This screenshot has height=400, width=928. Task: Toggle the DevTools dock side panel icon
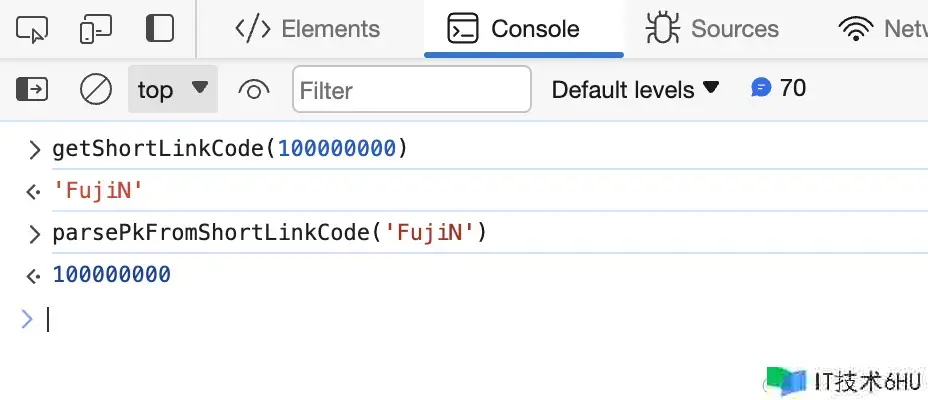[x=159, y=29]
